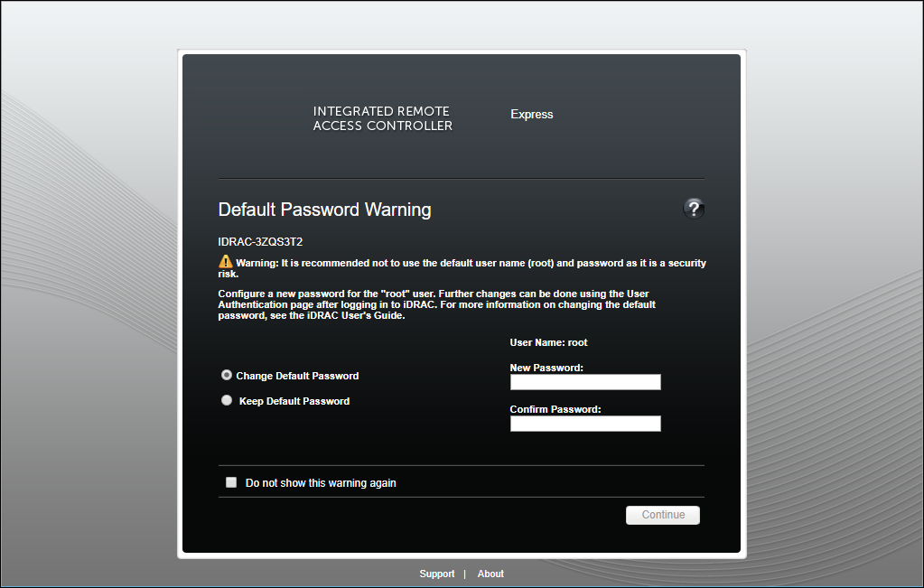Click the Confirm Password: label

click(555, 409)
